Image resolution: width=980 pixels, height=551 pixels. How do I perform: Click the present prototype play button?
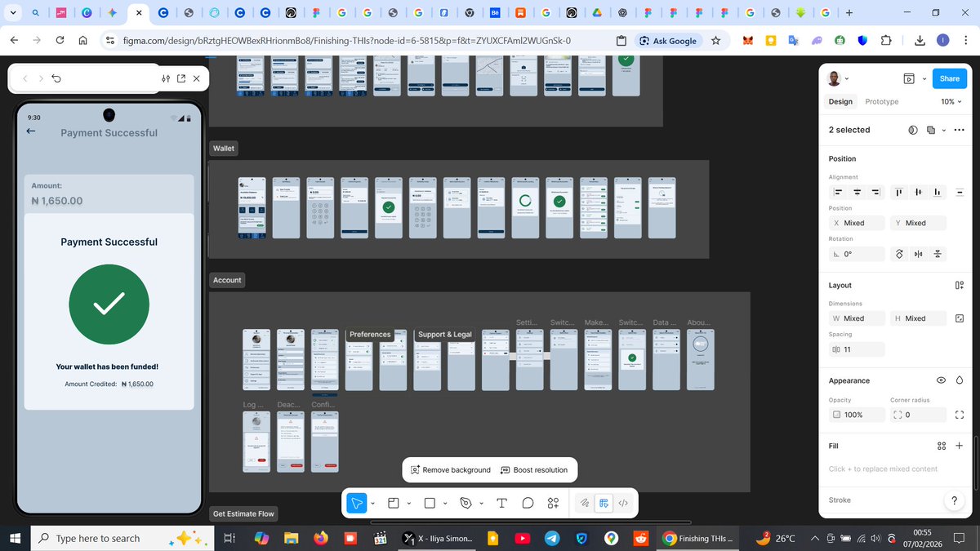(x=908, y=79)
